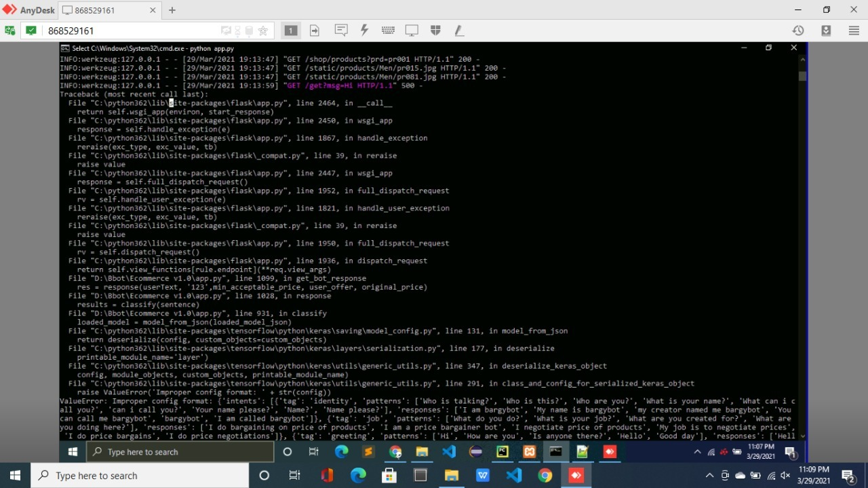The width and height of the screenshot is (868, 488).
Task: Expand remote system tray hidden icons
Action: pos(698,452)
